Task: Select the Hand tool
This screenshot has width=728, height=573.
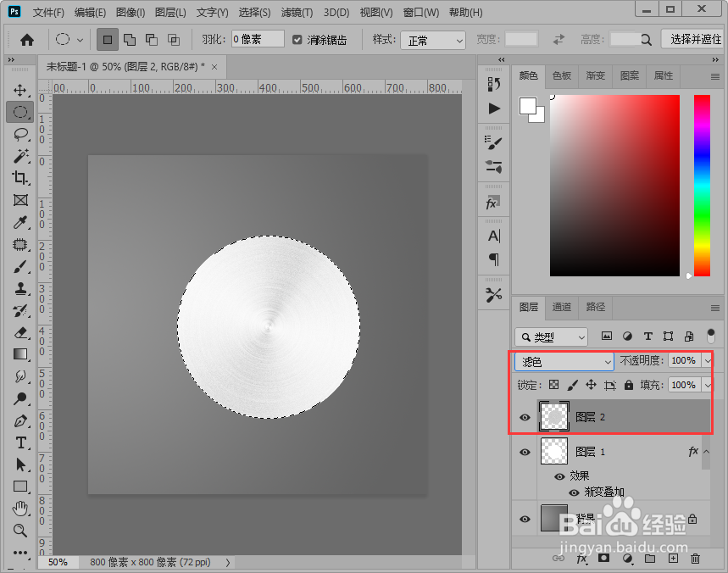Action: (20, 509)
